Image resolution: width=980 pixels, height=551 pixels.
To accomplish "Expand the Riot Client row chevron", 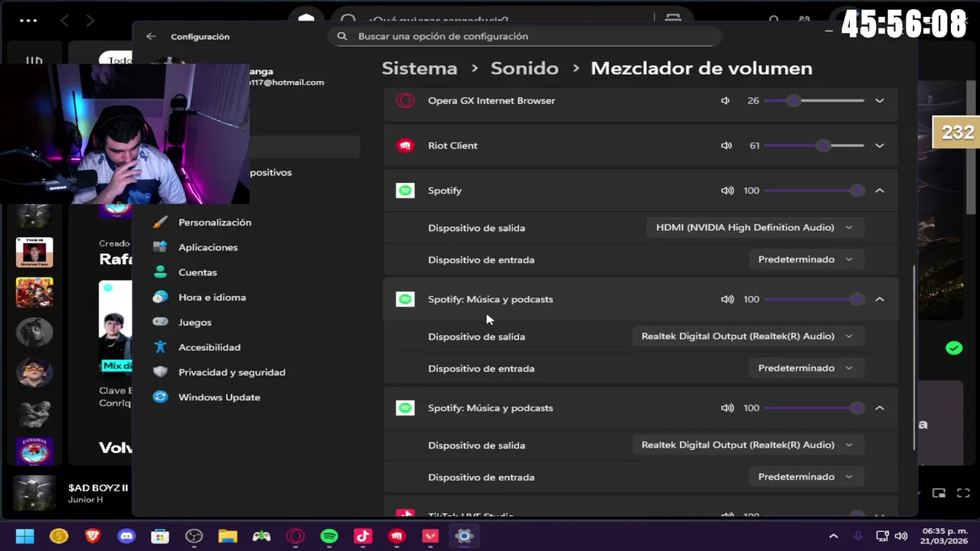I will tap(880, 145).
